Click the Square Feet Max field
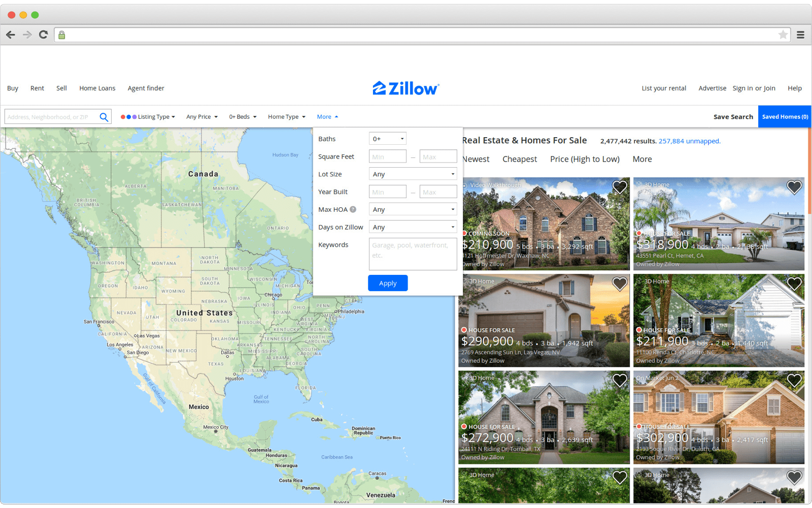This screenshot has width=812, height=508. 438,156
